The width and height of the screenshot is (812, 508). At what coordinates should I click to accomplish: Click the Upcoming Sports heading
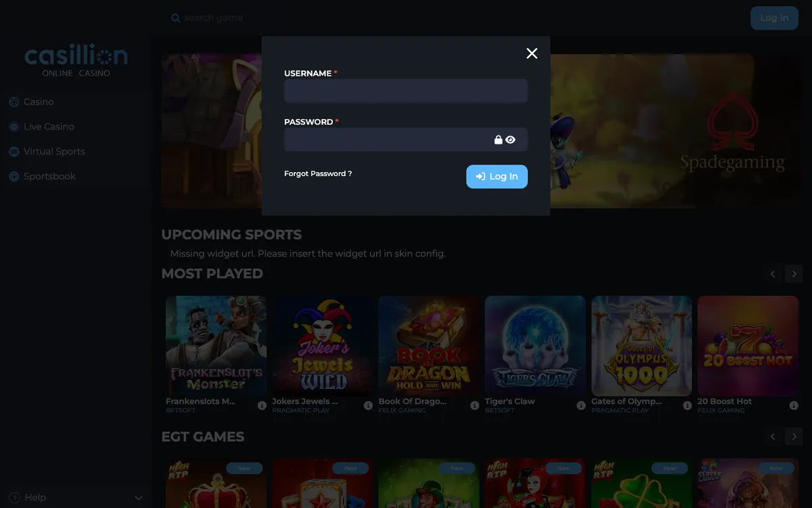point(231,235)
